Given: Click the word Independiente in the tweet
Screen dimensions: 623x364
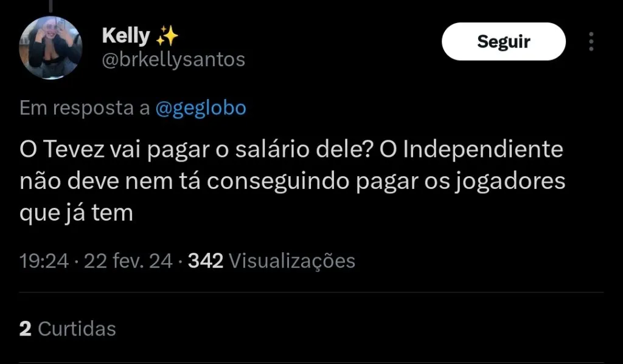Looking at the screenshot, I should pyautogui.click(x=483, y=150).
